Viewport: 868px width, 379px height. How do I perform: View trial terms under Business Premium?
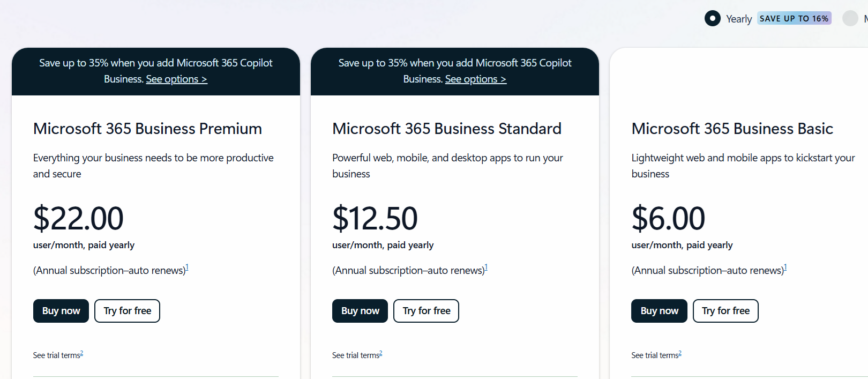57,355
